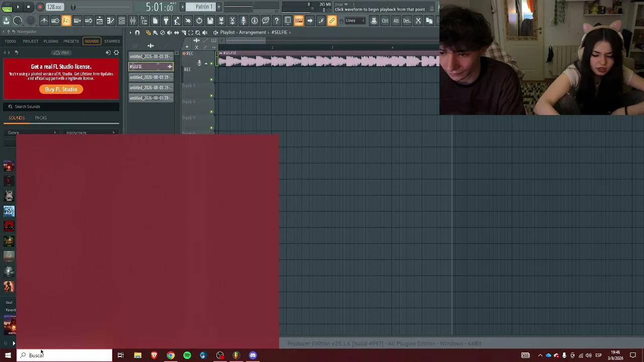Expand the Genre filter dropdown
Image resolution: width=644 pixels, height=362 pixels.
point(32,133)
